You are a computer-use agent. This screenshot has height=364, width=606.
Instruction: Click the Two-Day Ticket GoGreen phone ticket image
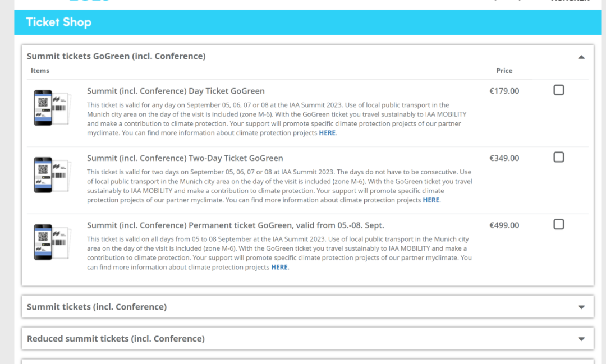(52, 175)
